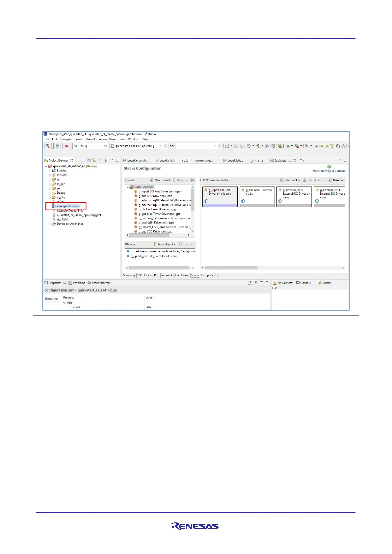This screenshot has height=554, width=392.
Task: Click New Thread button
Action: (160, 180)
